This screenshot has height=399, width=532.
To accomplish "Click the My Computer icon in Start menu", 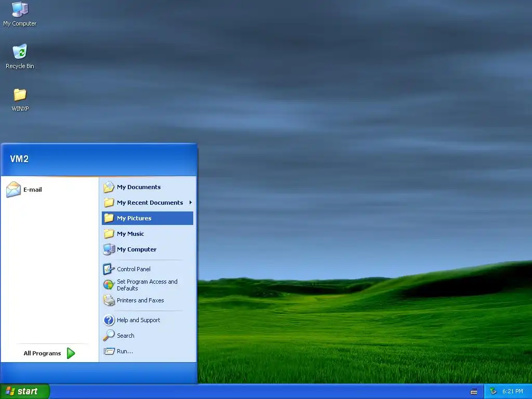I will click(x=109, y=249).
